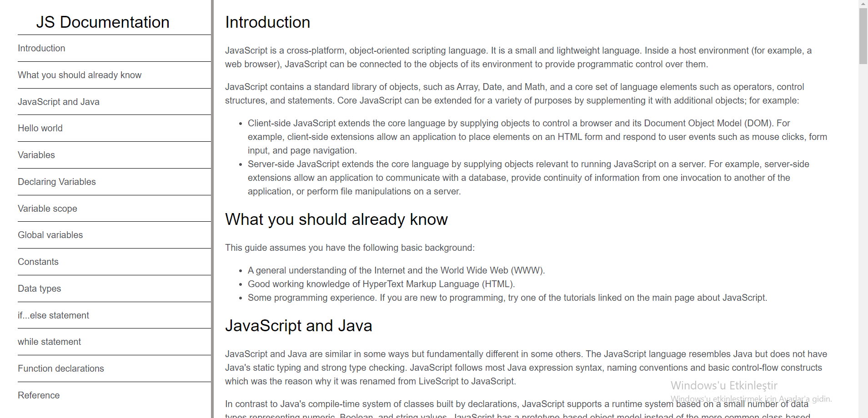Open the 'Reference' sidebar link
868x418 pixels.
click(39, 395)
